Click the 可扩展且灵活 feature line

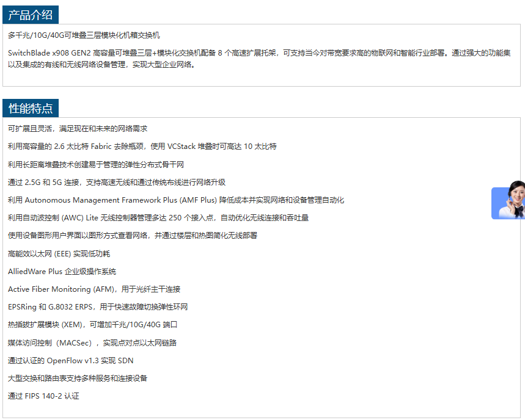(x=78, y=129)
